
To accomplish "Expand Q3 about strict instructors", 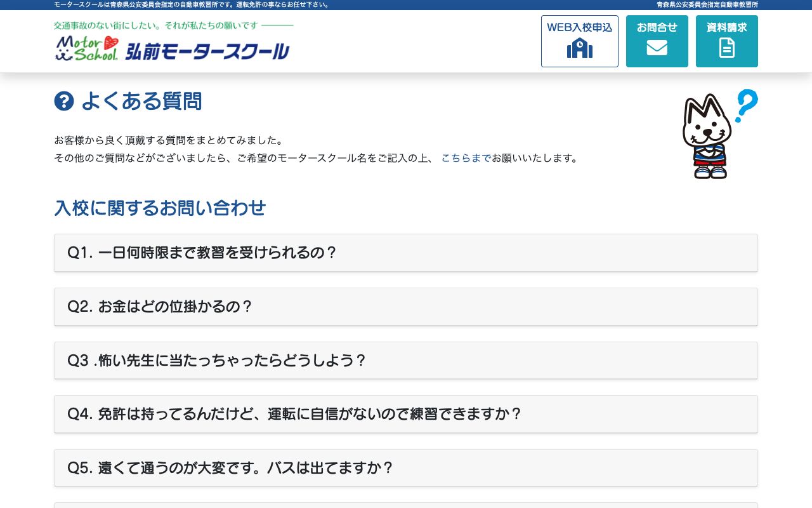I will (x=406, y=360).
